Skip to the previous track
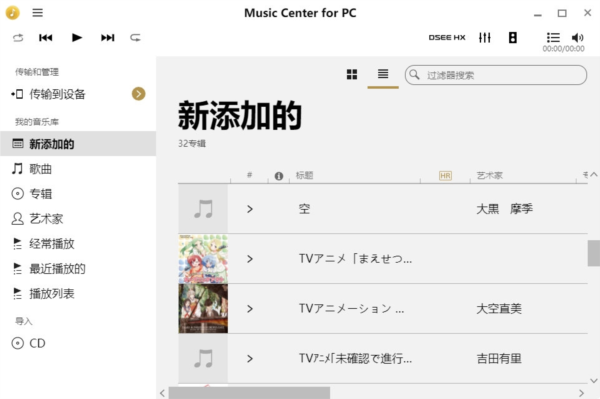The image size is (600, 399). coord(46,37)
